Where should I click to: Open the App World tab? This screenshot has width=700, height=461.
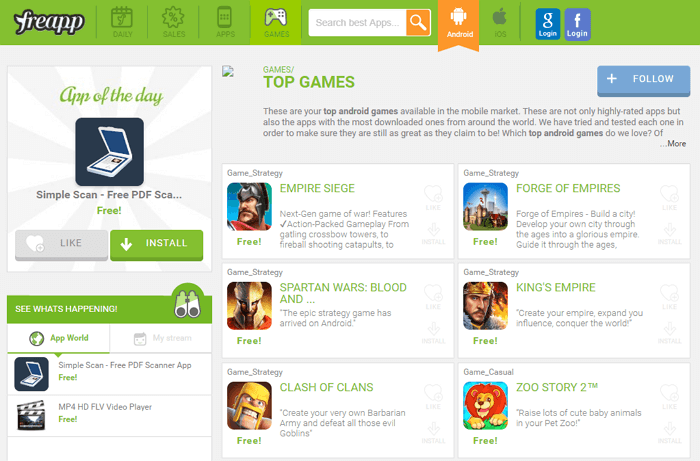coord(58,338)
